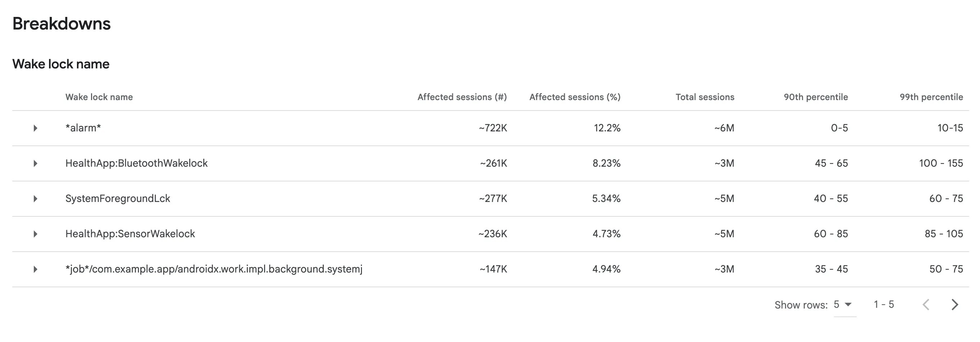Expand the HealthApp:BluetoothWakelock row
980x342 pixels.
pyautogui.click(x=35, y=163)
